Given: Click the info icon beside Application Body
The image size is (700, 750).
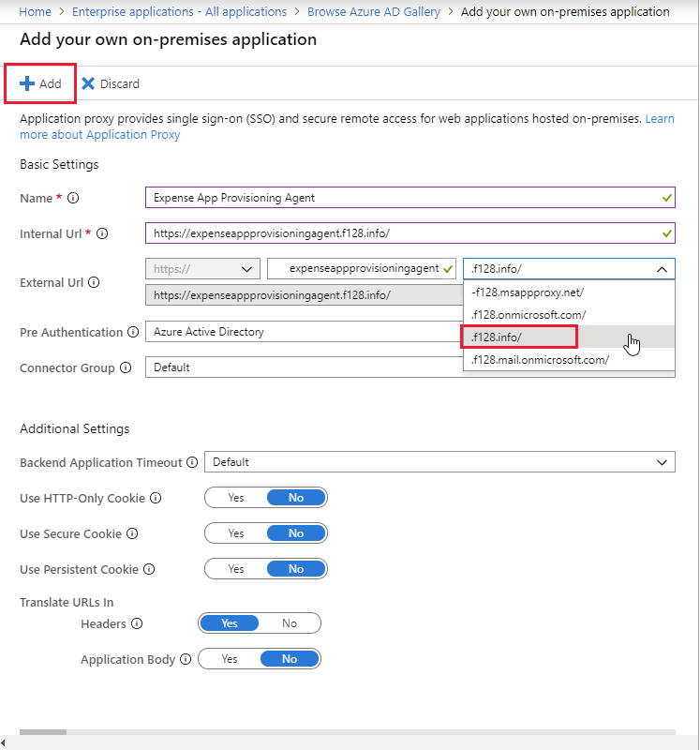Looking at the screenshot, I should 186,659.
